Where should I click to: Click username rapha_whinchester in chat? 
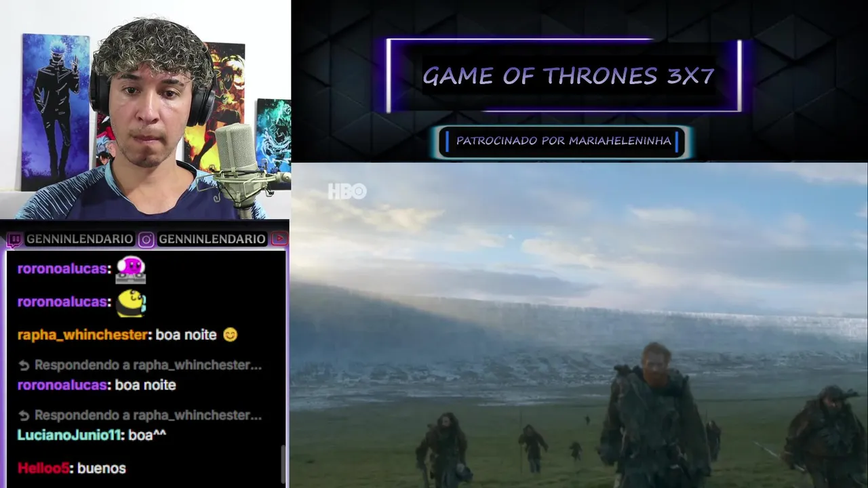pos(83,335)
